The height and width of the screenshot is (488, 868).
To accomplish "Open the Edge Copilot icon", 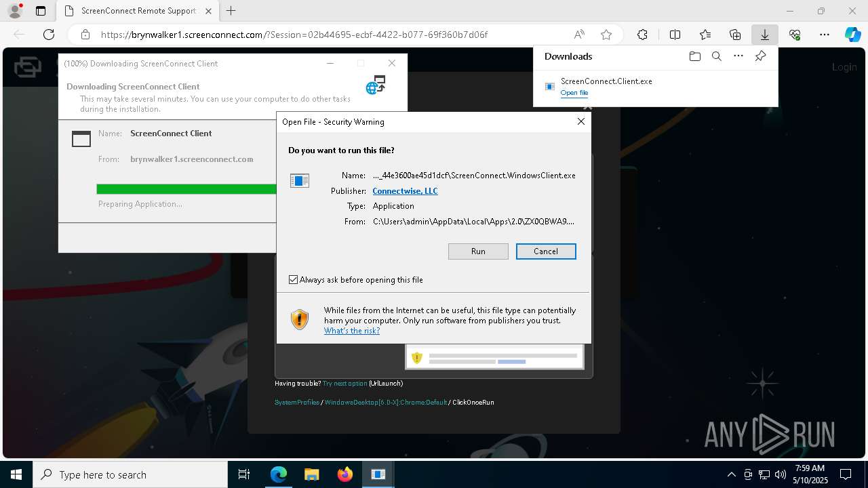I will [852, 35].
